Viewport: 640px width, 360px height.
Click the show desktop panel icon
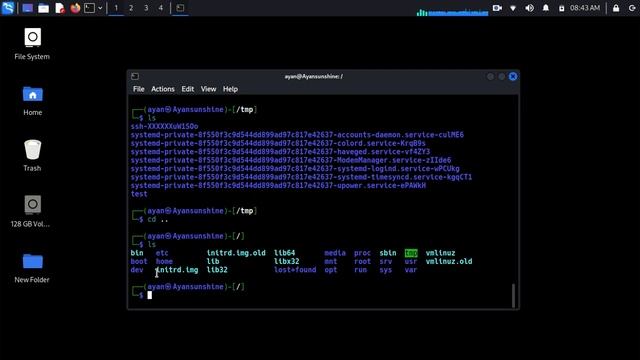click(x=28, y=8)
